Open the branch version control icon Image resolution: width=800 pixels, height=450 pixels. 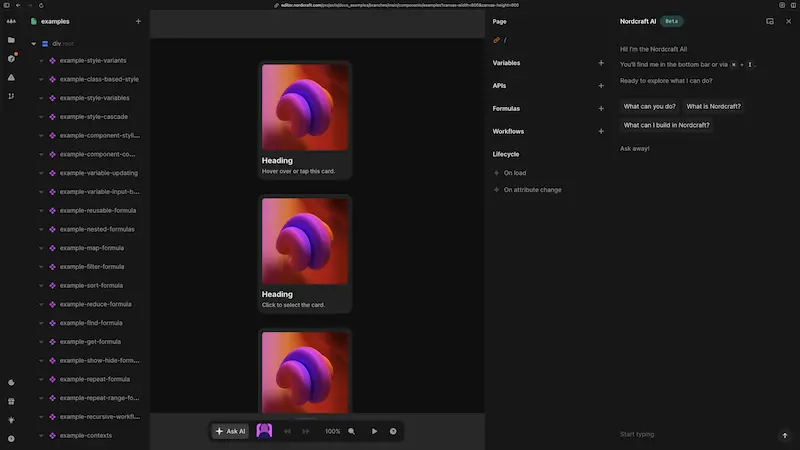11,96
